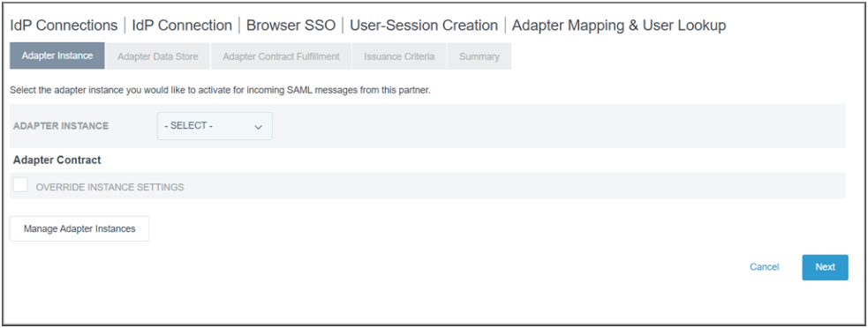Screen dimensions: 868x328
Task: Click the ADAPTER INSTANCE field label
Action: [61, 126]
